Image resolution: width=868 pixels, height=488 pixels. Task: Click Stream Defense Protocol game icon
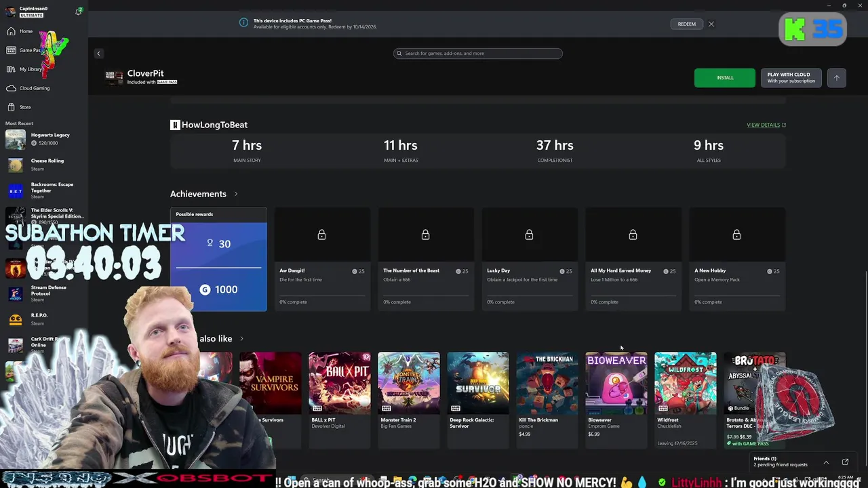[16, 293]
